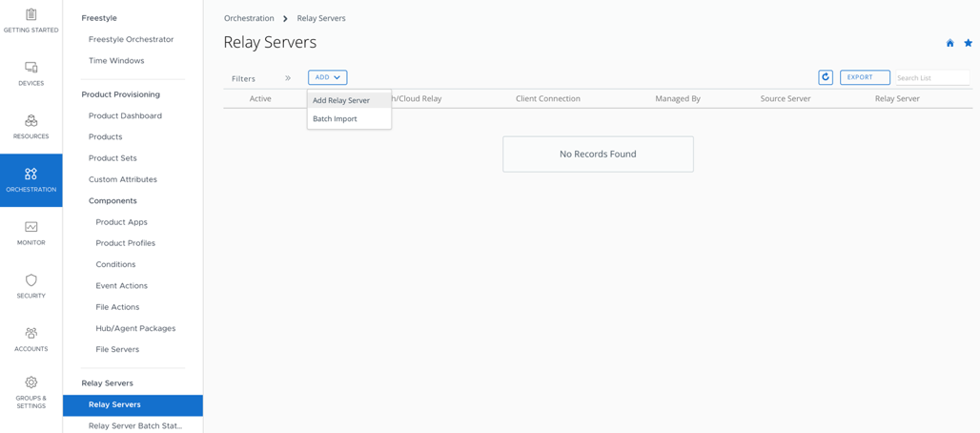Navigate to Freestyle Orchestrator

click(x=131, y=39)
